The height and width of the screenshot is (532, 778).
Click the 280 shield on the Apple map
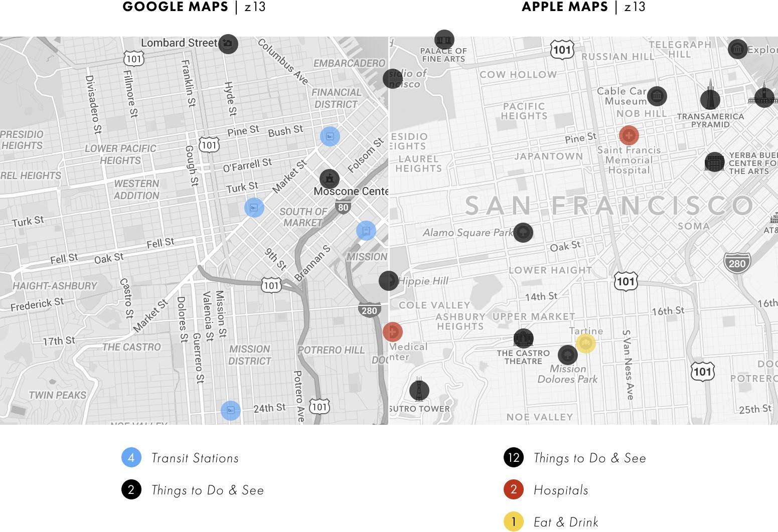pos(737,263)
